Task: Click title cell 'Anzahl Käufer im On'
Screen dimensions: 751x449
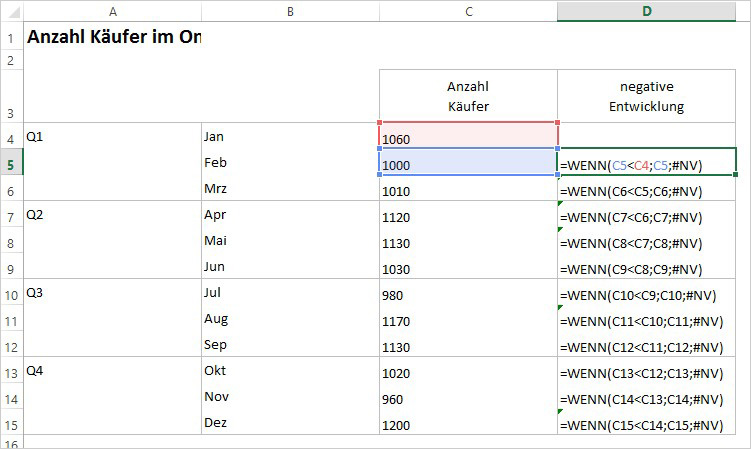Action: click(113, 36)
